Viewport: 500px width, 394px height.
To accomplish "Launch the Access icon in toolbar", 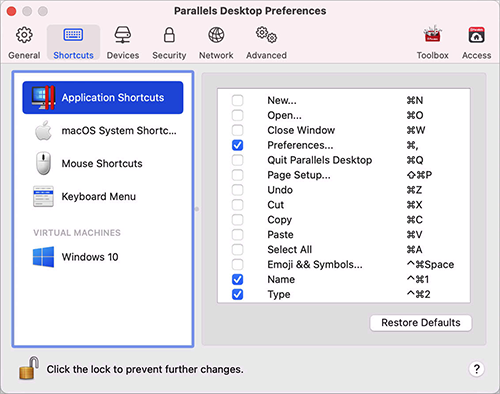I will [x=476, y=35].
